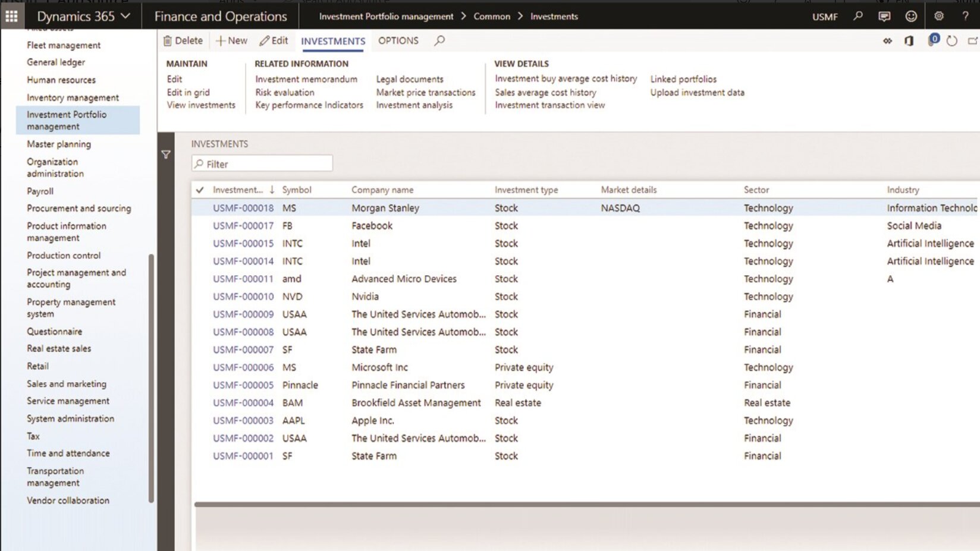This screenshot has width=980, height=551.
Task: Open the app launcher waffle grid
Action: [x=11, y=16]
